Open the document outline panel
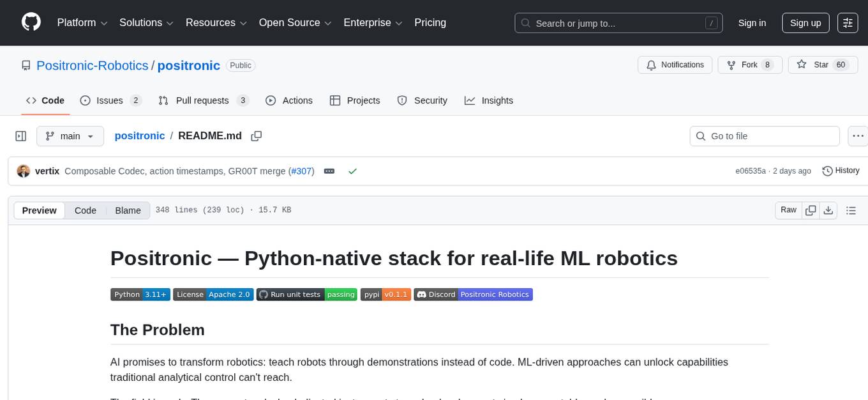 (850, 210)
